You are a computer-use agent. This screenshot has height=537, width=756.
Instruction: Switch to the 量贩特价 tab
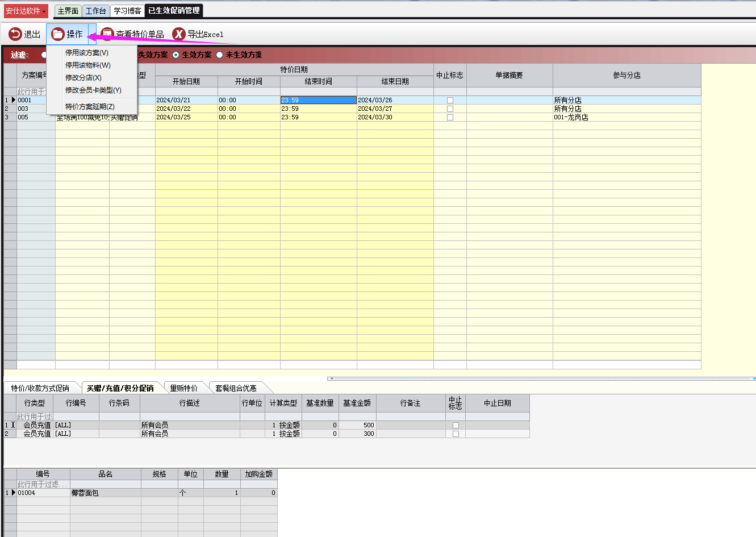click(184, 388)
